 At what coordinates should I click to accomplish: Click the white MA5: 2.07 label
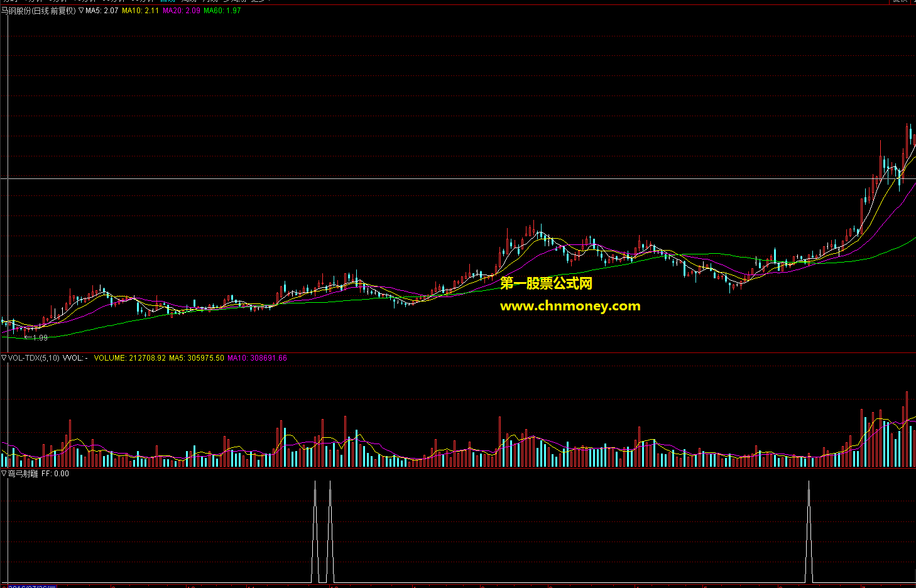click(102, 11)
